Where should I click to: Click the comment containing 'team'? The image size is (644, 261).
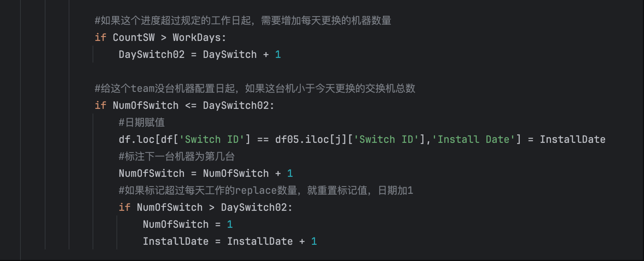pos(255,88)
